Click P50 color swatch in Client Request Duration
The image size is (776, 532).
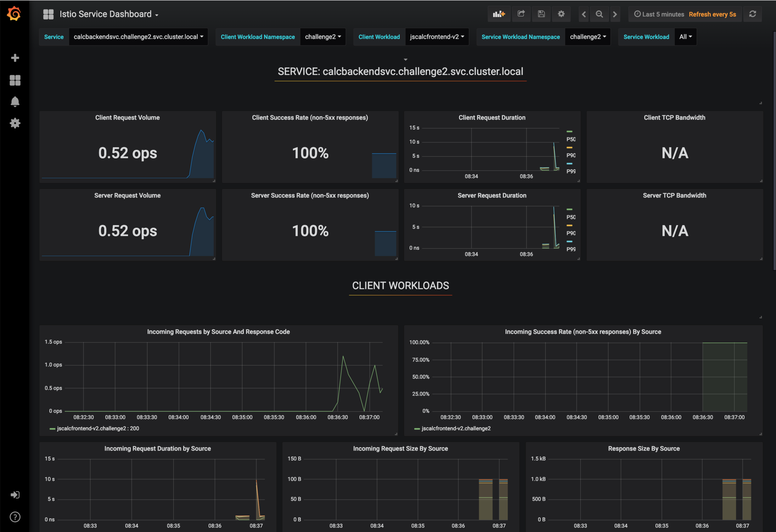point(570,131)
